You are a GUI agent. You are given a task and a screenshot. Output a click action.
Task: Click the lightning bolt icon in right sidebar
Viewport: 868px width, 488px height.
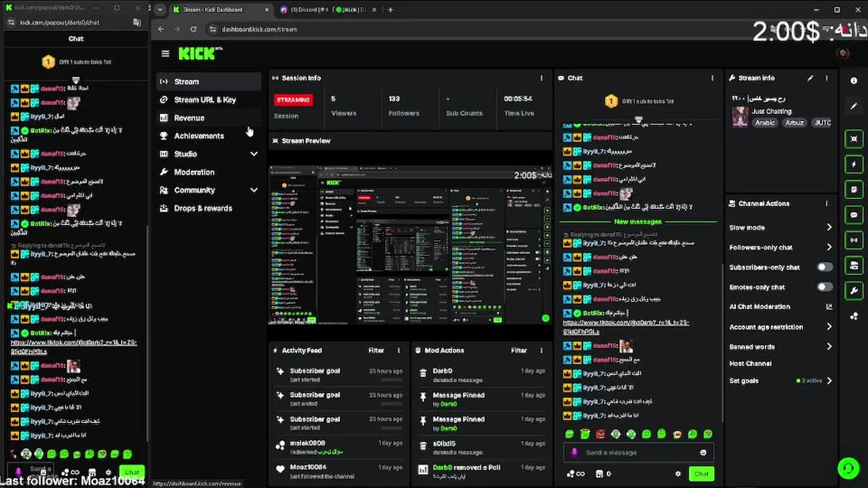tap(854, 164)
